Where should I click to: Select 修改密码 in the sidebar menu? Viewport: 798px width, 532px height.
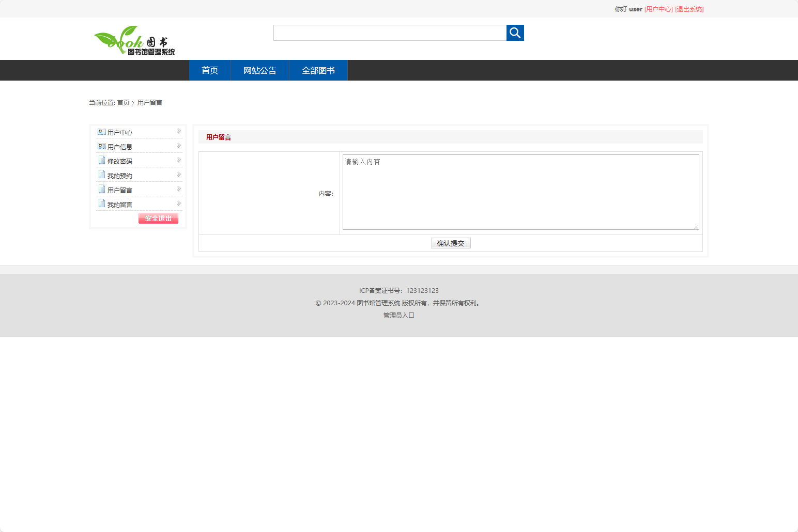click(120, 162)
